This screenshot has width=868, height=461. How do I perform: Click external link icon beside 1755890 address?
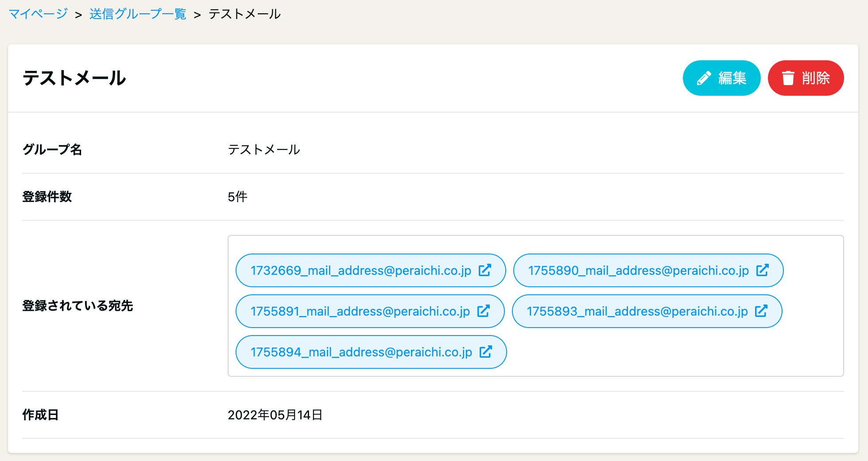click(763, 270)
